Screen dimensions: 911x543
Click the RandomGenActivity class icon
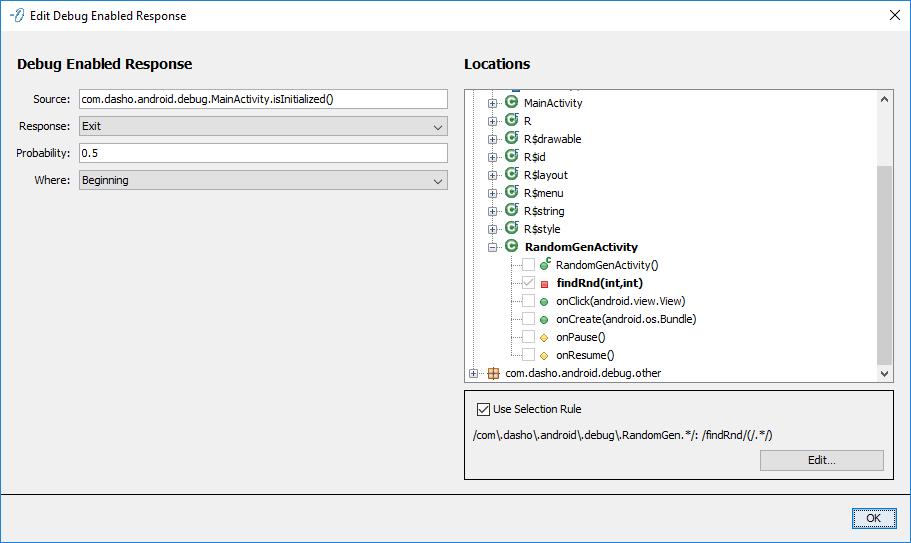pyautogui.click(x=512, y=247)
